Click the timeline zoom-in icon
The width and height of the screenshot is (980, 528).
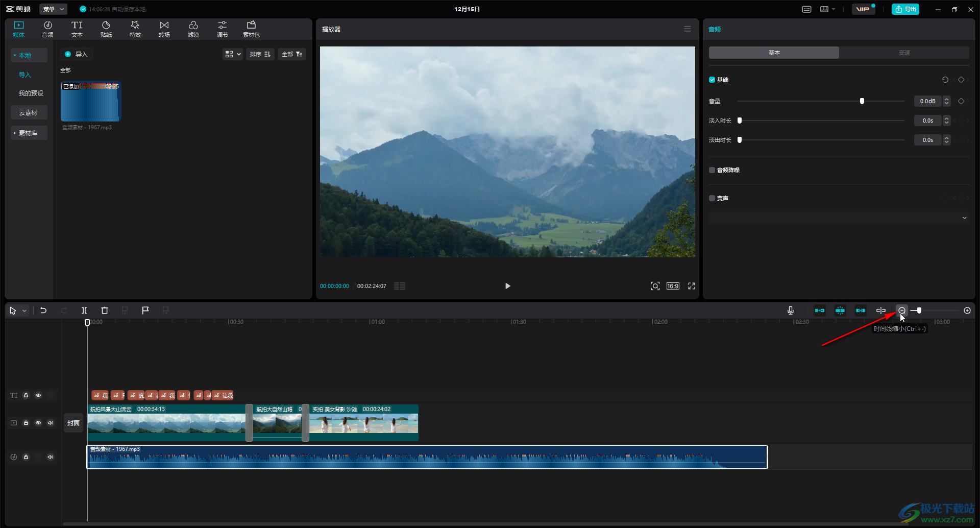(967, 310)
